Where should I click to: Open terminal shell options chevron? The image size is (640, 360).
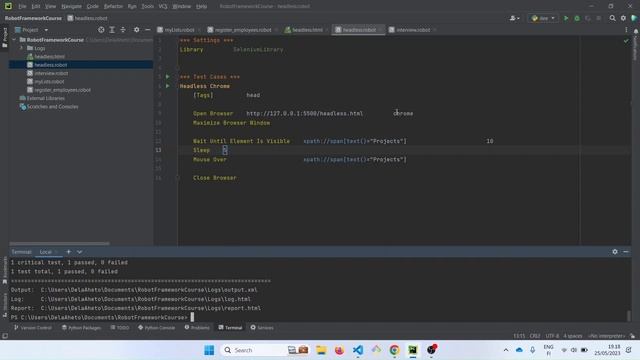pos(79,252)
